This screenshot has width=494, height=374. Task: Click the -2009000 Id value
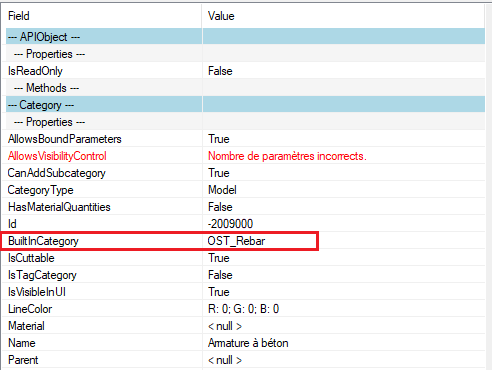pos(230,224)
